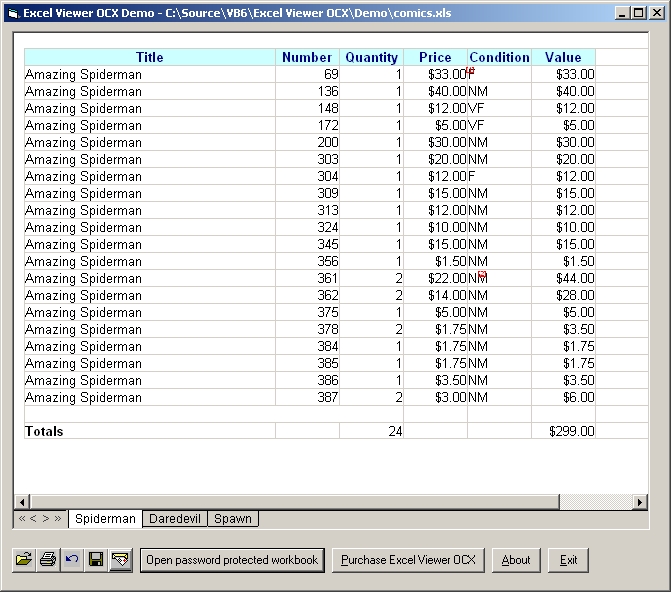Click the envelope icon beside the save icon
This screenshot has width=671, height=592.
[121, 559]
